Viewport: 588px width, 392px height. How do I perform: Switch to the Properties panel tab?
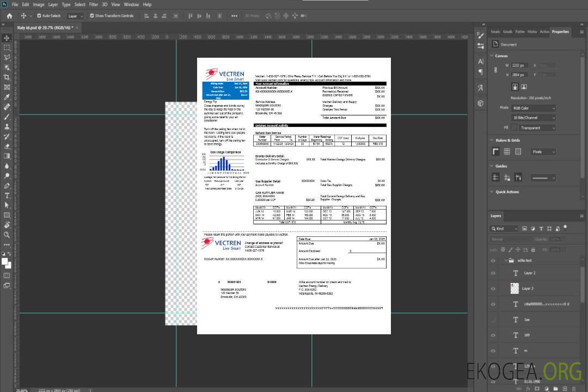(560, 32)
